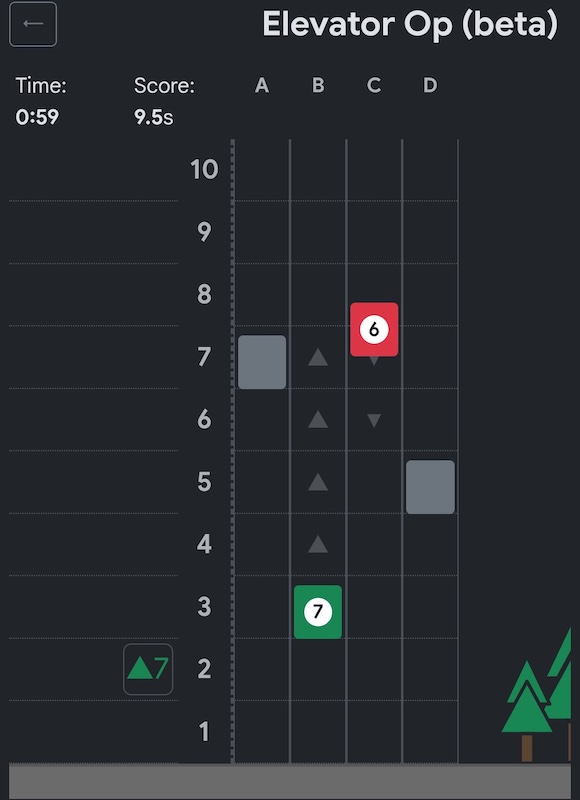Click column C down arrow at floor 6

374,420
